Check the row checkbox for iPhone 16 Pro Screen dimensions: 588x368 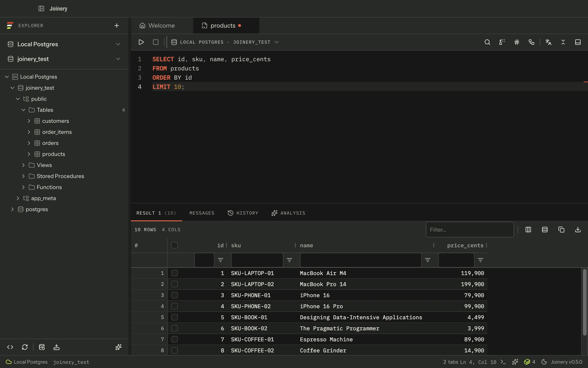175,306
